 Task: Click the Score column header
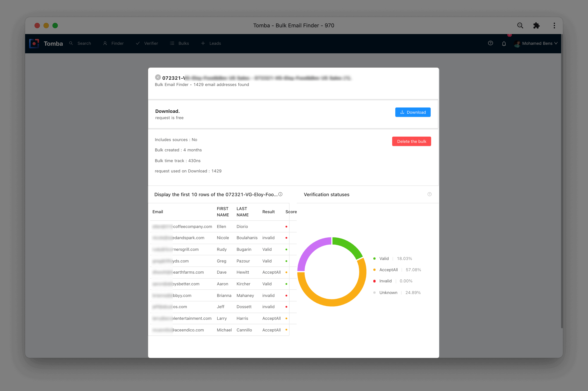coord(291,212)
